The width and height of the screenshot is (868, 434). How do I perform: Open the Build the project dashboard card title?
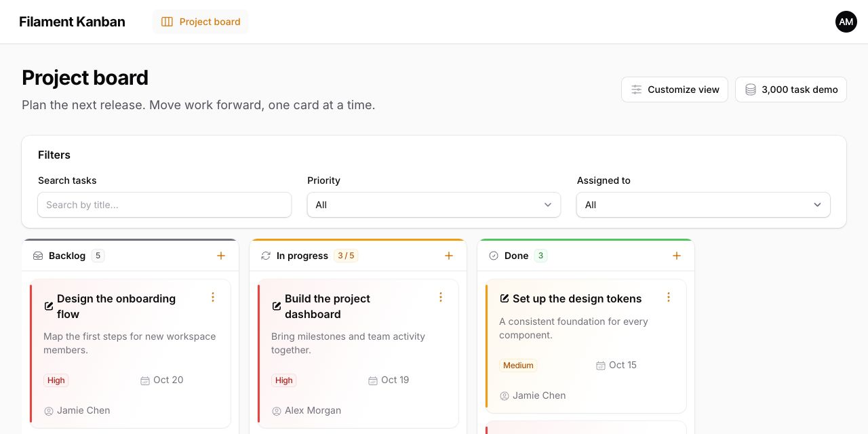coord(328,307)
